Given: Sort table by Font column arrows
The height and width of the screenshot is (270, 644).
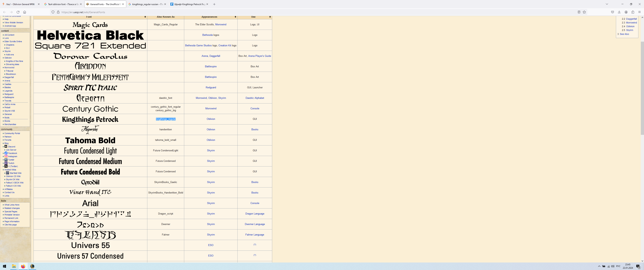Looking at the screenshot, I should pos(145,17).
